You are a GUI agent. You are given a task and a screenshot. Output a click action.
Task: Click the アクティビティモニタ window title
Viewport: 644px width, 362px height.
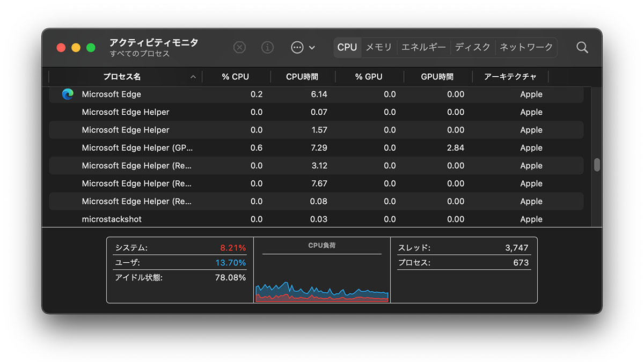click(154, 42)
